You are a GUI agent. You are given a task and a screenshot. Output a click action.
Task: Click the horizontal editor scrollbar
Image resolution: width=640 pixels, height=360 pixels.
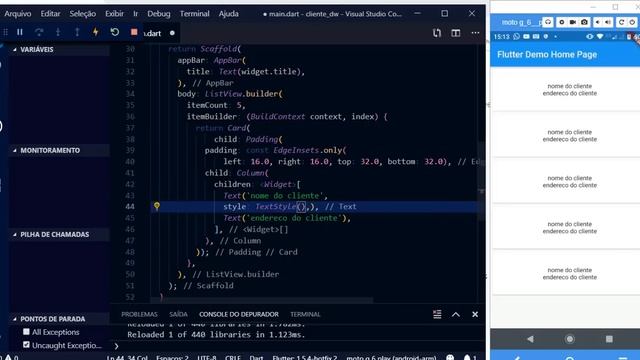click(x=261, y=300)
